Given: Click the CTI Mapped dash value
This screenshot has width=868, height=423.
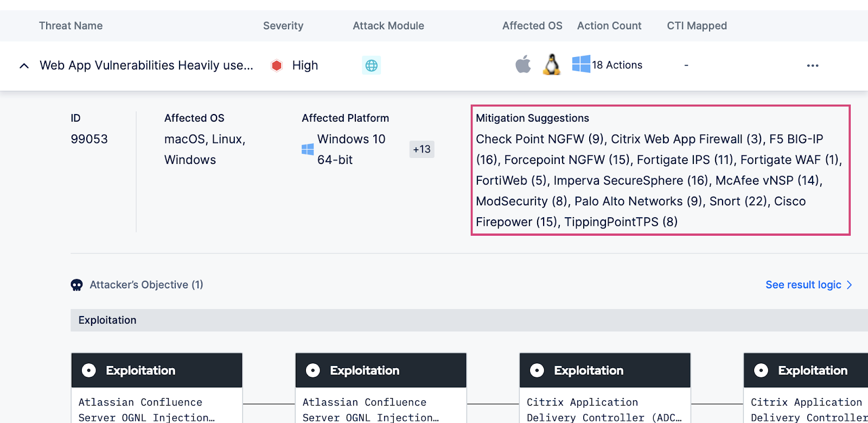Looking at the screenshot, I should click(x=686, y=65).
